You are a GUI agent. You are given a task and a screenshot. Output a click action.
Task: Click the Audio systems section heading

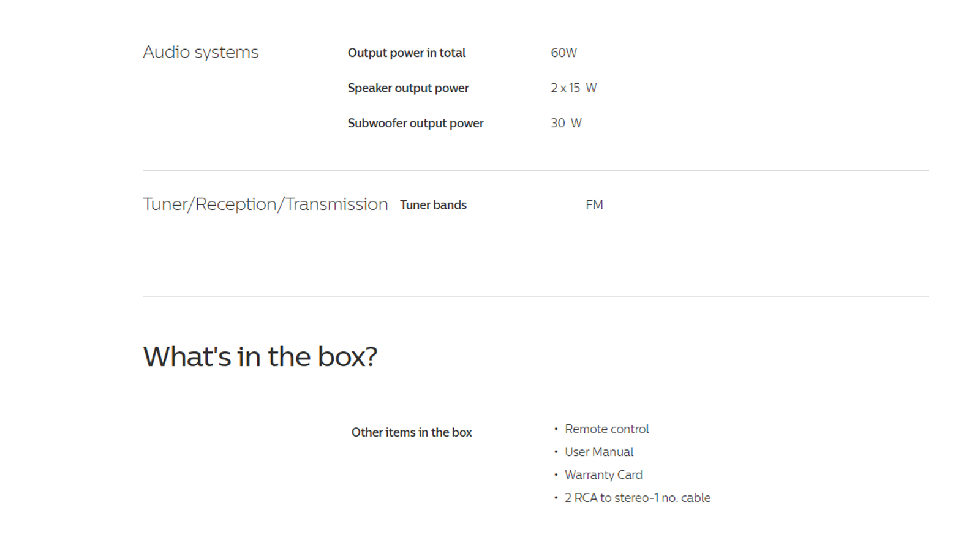(200, 53)
